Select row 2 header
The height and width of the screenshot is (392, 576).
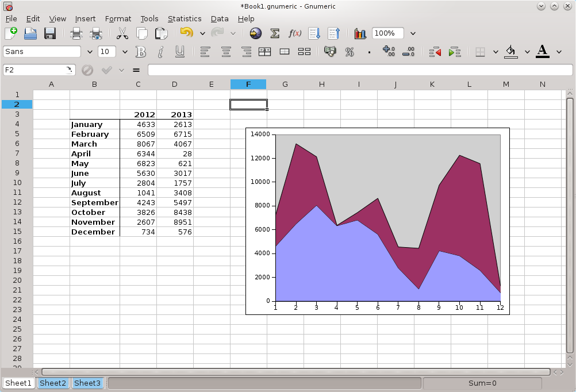tap(17, 105)
